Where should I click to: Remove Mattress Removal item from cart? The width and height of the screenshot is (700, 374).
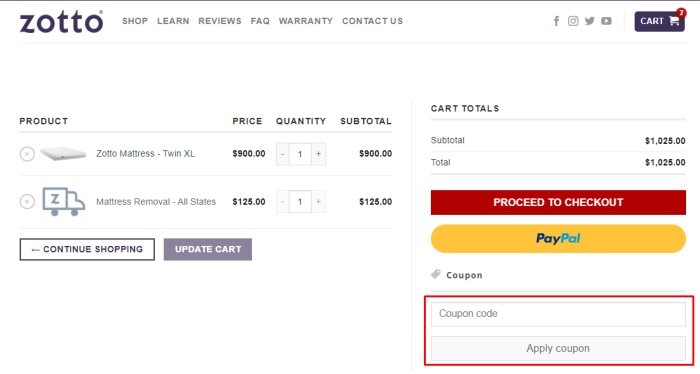point(27,202)
